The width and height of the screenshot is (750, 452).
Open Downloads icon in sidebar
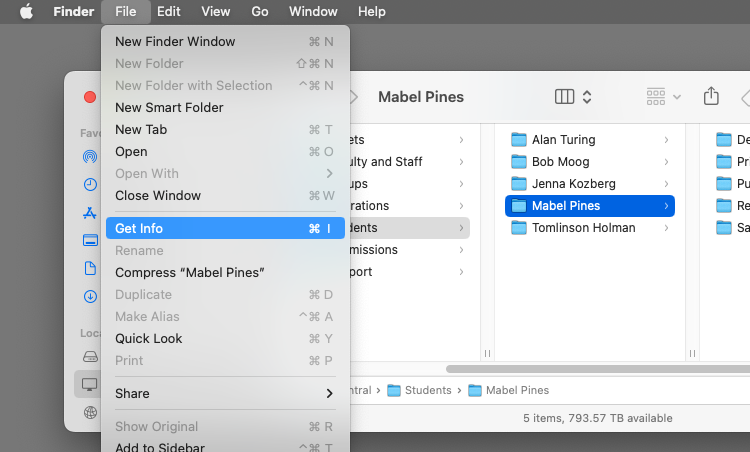[x=90, y=297]
